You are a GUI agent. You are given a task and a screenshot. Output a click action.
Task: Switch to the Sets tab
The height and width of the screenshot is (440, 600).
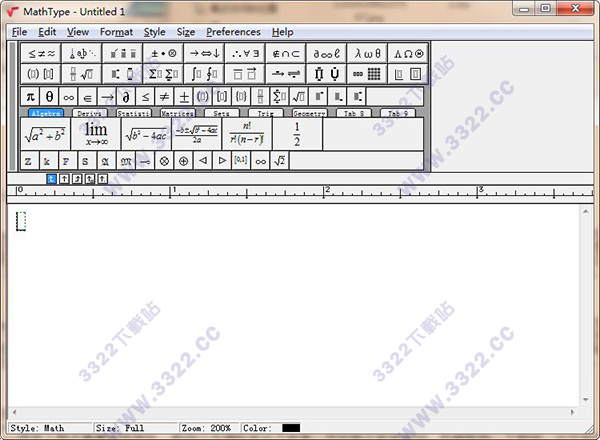(222, 113)
